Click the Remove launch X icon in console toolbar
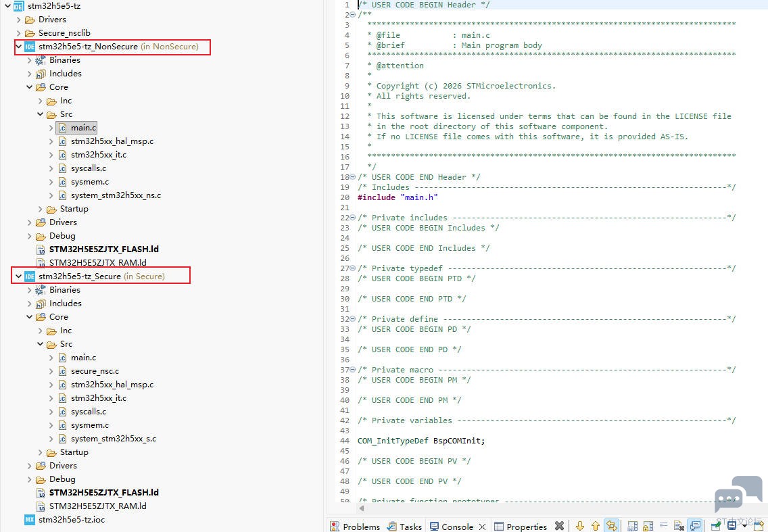The image size is (768, 532). click(559, 526)
